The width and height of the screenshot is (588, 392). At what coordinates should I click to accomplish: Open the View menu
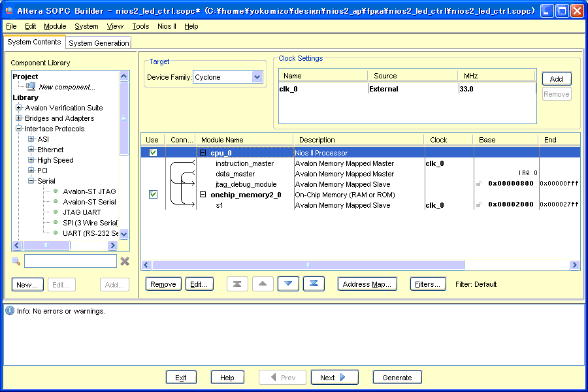(x=115, y=26)
